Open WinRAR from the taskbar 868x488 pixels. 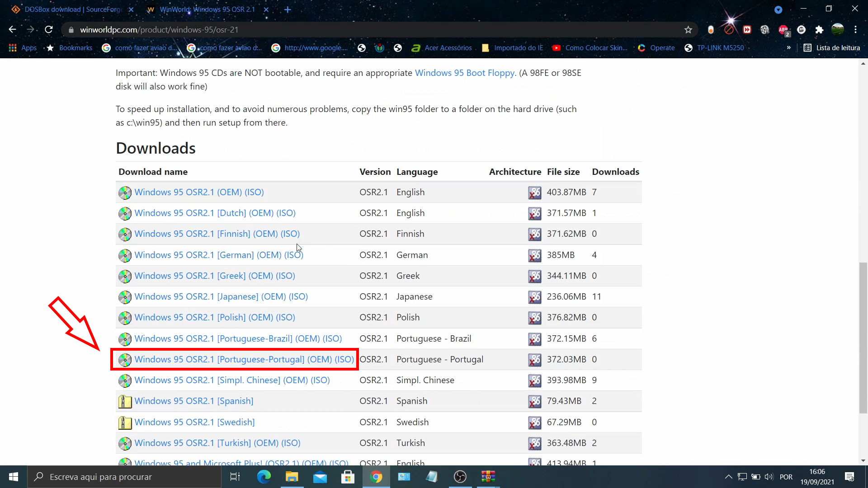488,477
